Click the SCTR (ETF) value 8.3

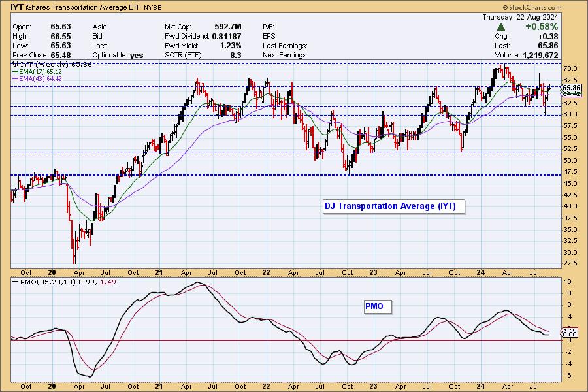pyautogui.click(x=235, y=55)
